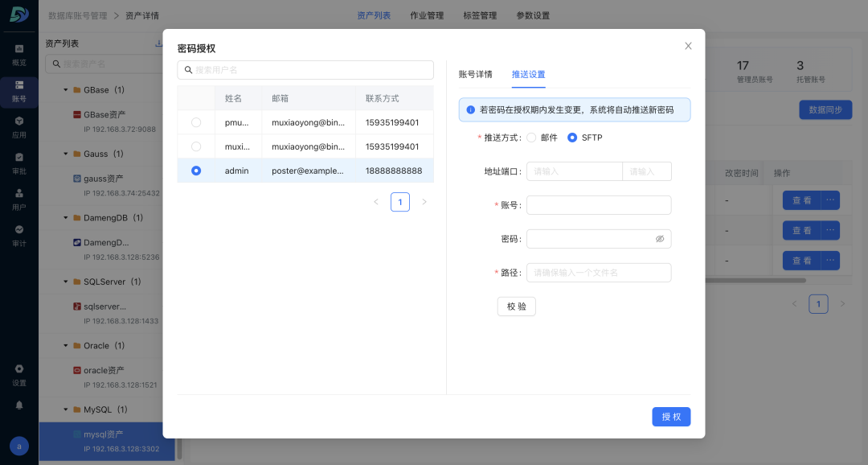This screenshot has height=465, width=868.
Task: Select the SFTP push method radio
Action: pos(572,138)
